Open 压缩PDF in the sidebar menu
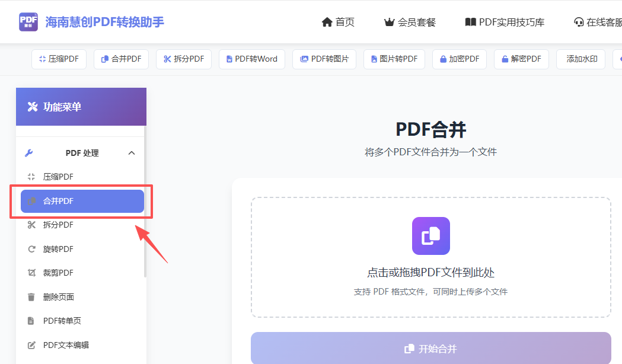The height and width of the screenshot is (364, 622). [82, 177]
